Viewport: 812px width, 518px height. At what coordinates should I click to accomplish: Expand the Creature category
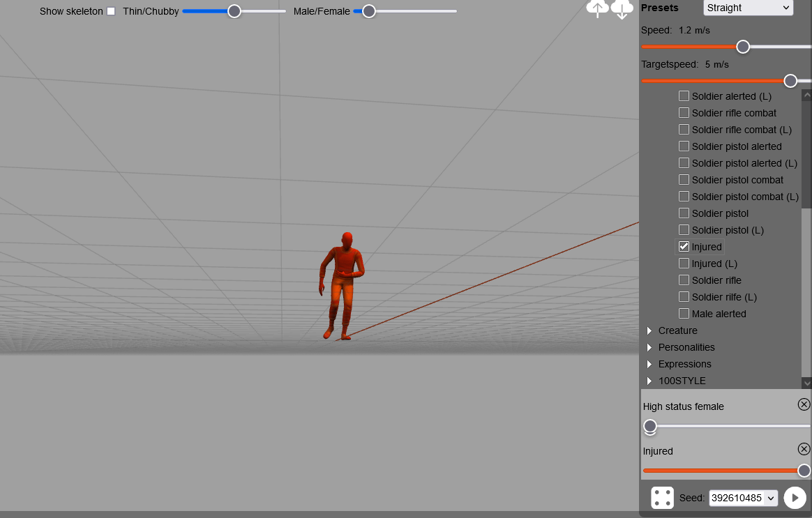pos(649,330)
